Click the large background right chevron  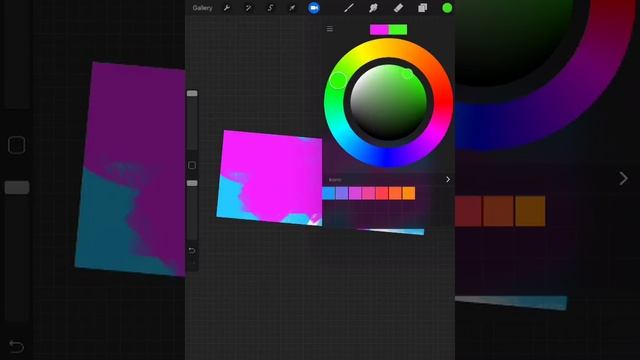pyautogui.click(x=623, y=178)
